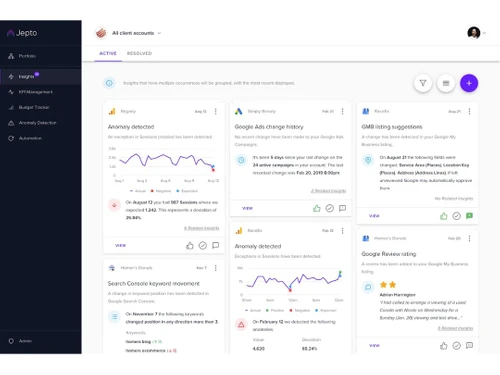500x375 pixels.
Task: Open Anomaly Detection in the sidebar
Action: click(32, 123)
